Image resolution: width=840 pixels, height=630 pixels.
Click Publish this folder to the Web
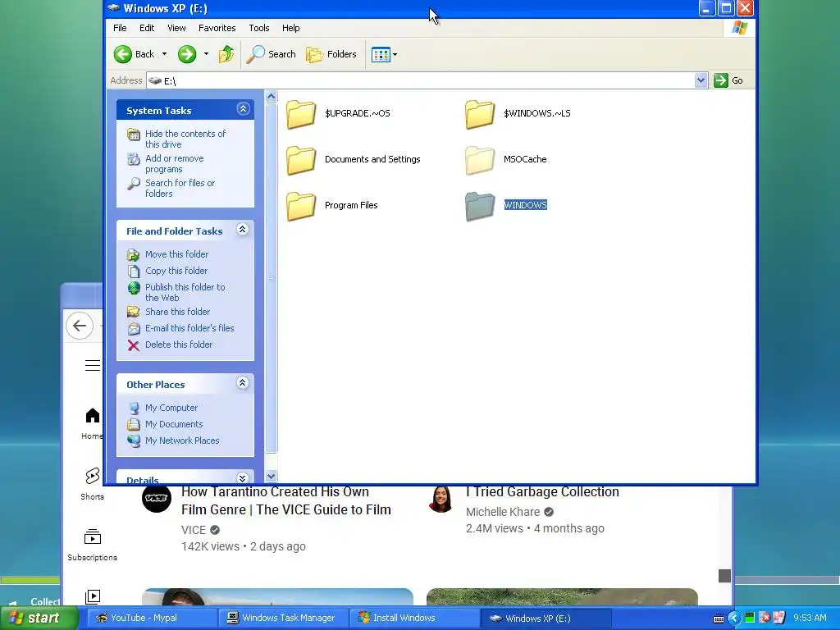click(185, 292)
